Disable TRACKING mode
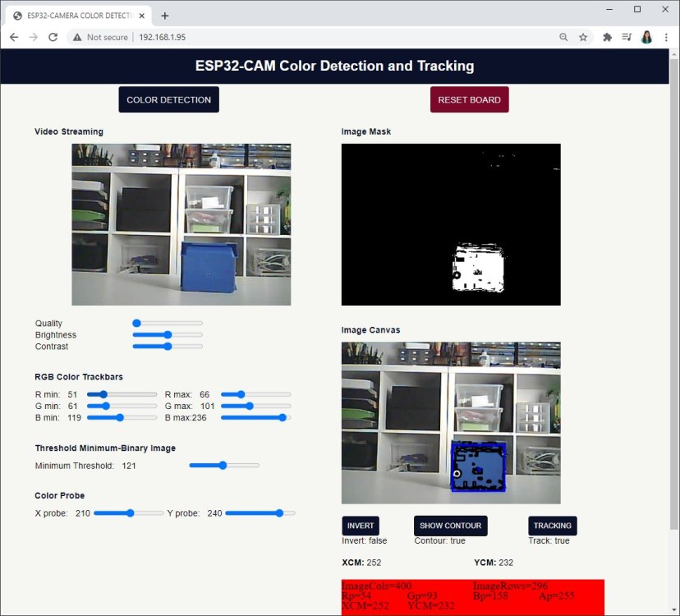This screenshot has width=680, height=616. (552, 526)
